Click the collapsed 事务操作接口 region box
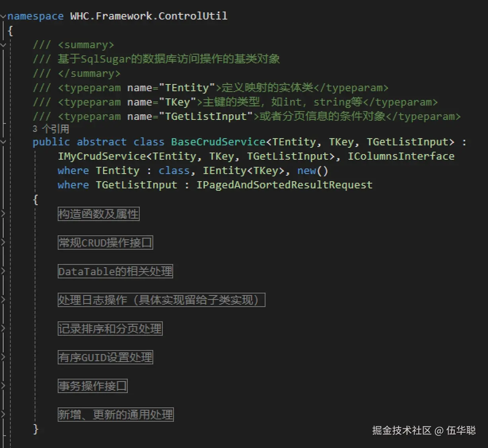The height and width of the screenshot is (448, 488). pos(92,386)
